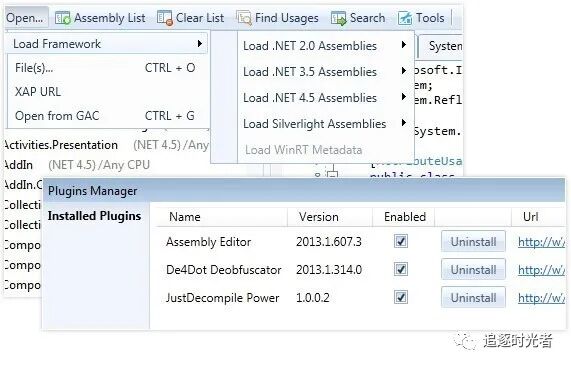Click the Find Usages magnifier icon
This screenshot has width=571, height=366.
[x=244, y=18]
